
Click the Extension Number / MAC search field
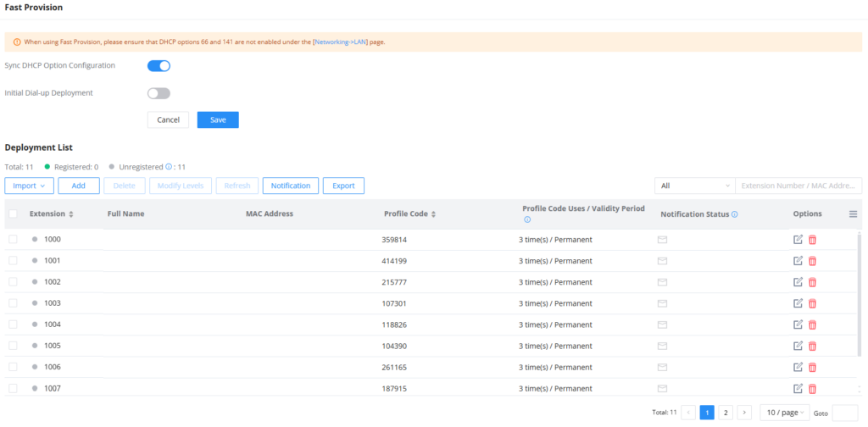coord(798,186)
